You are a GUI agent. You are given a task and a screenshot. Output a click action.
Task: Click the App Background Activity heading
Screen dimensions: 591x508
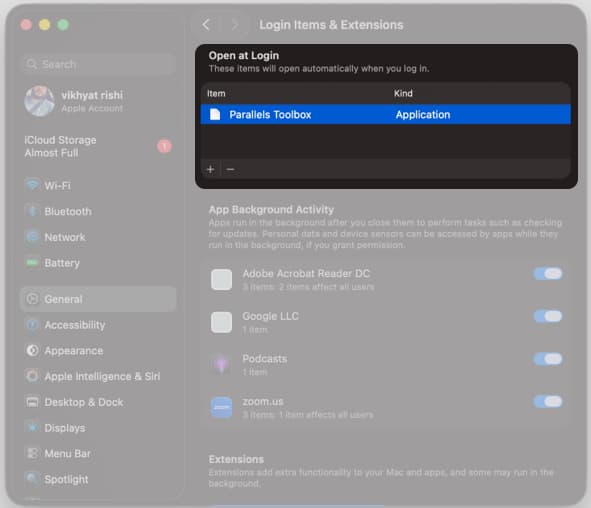pyautogui.click(x=271, y=210)
